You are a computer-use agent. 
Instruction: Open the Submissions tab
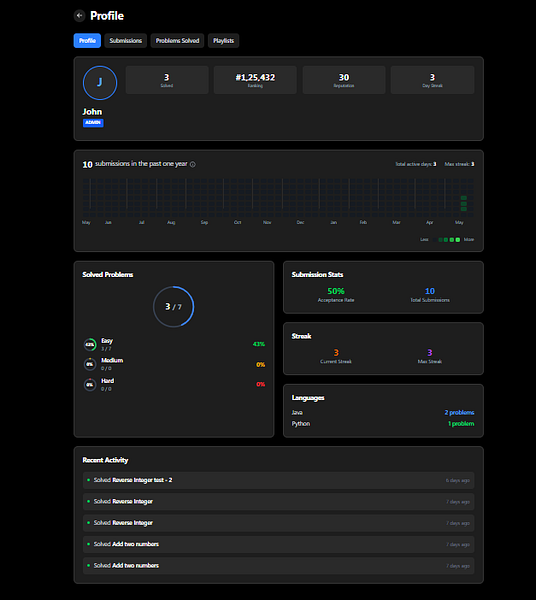click(125, 41)
